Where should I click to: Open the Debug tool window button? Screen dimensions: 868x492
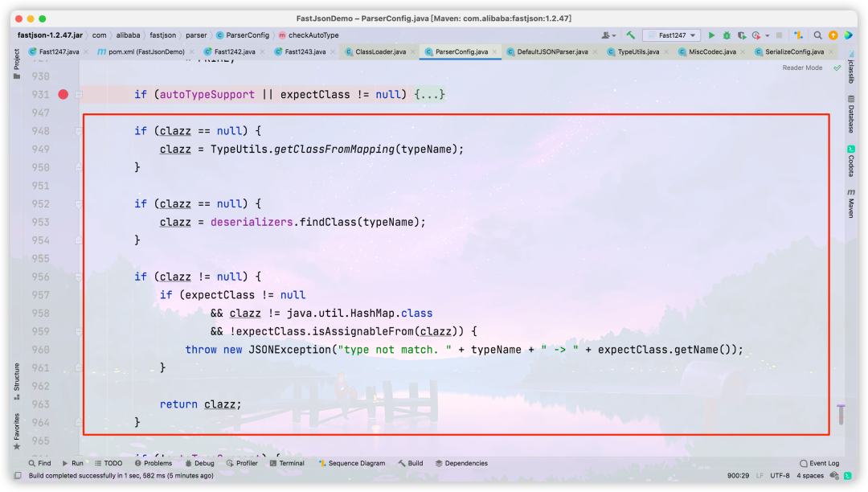tap(200, 463)
